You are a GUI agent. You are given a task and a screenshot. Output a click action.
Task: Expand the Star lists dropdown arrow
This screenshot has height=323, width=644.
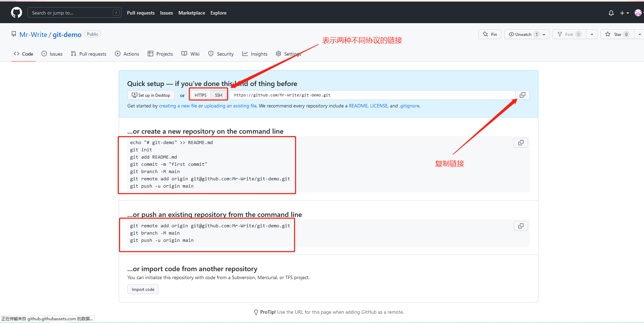640,34
